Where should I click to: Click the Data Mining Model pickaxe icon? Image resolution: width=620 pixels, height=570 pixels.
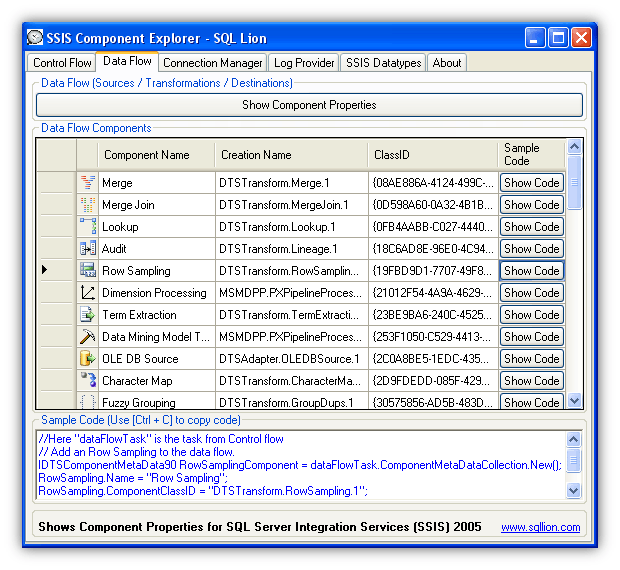87,336
